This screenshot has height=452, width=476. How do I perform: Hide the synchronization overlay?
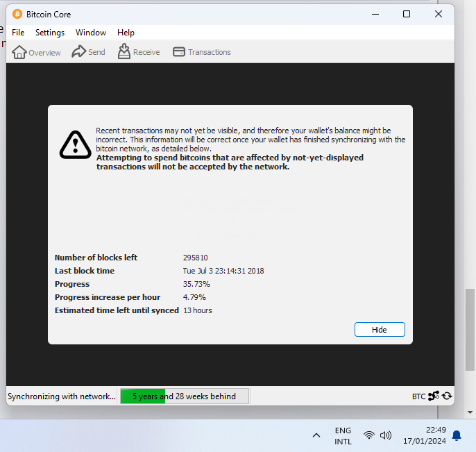click(380, 330)
